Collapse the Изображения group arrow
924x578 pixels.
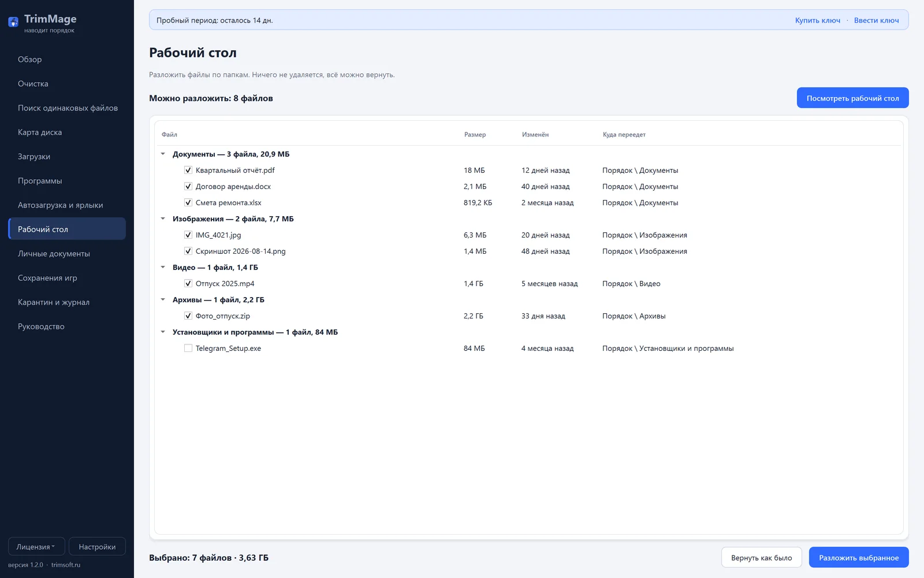click(163, 218)
